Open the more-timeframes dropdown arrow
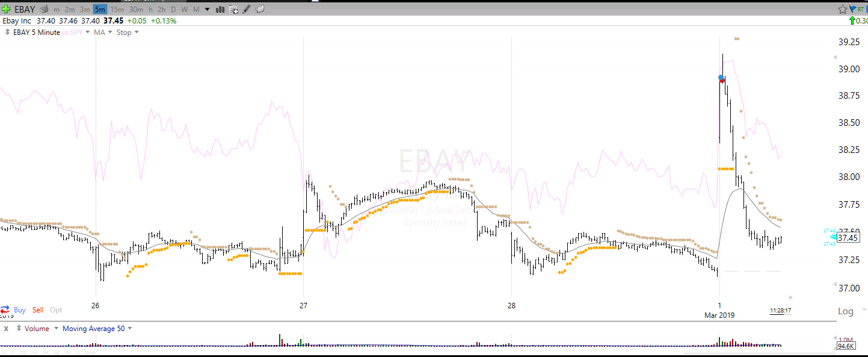 (208, 10)
